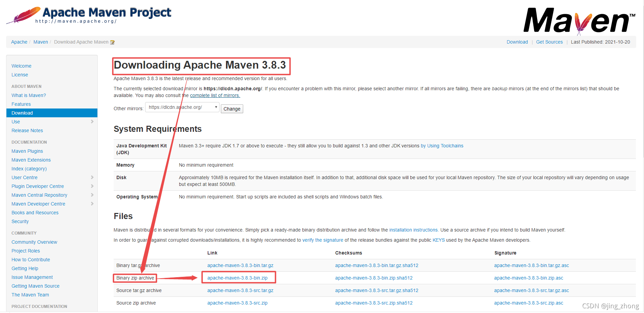Open apache-maven-3.8.3-src.zip.asc signature

(529, 303)
